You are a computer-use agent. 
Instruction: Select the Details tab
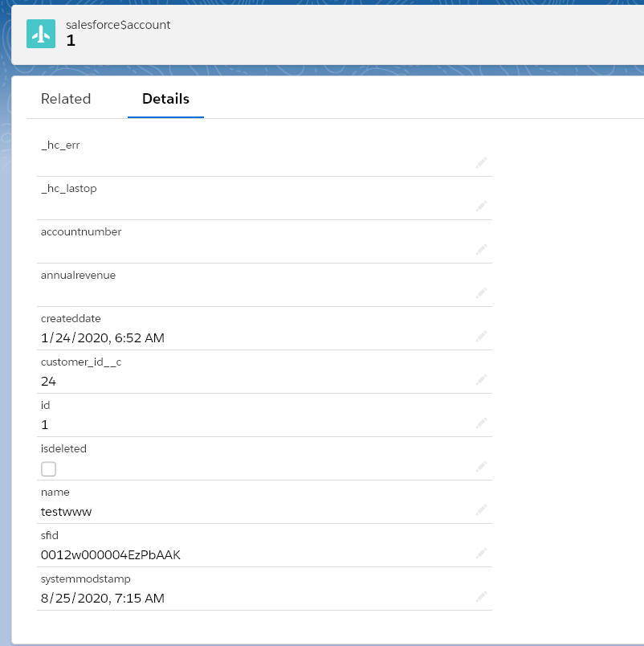[165, 99]
